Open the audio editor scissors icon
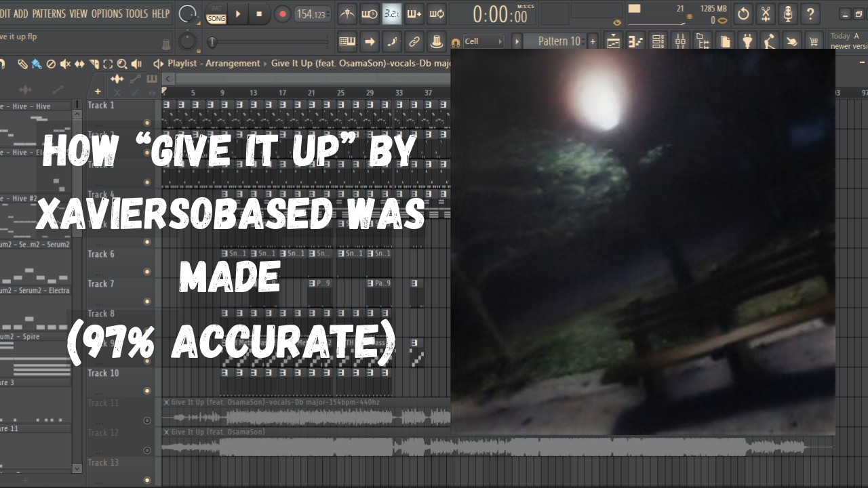This screenshot has width=868, height=488. click(x=766, y=14)
